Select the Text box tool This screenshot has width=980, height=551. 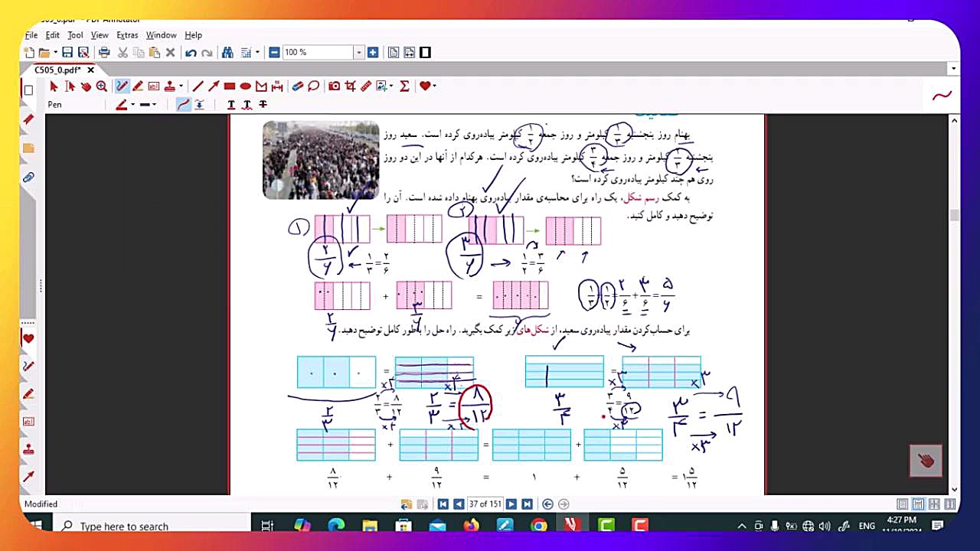tap(154, 86)
